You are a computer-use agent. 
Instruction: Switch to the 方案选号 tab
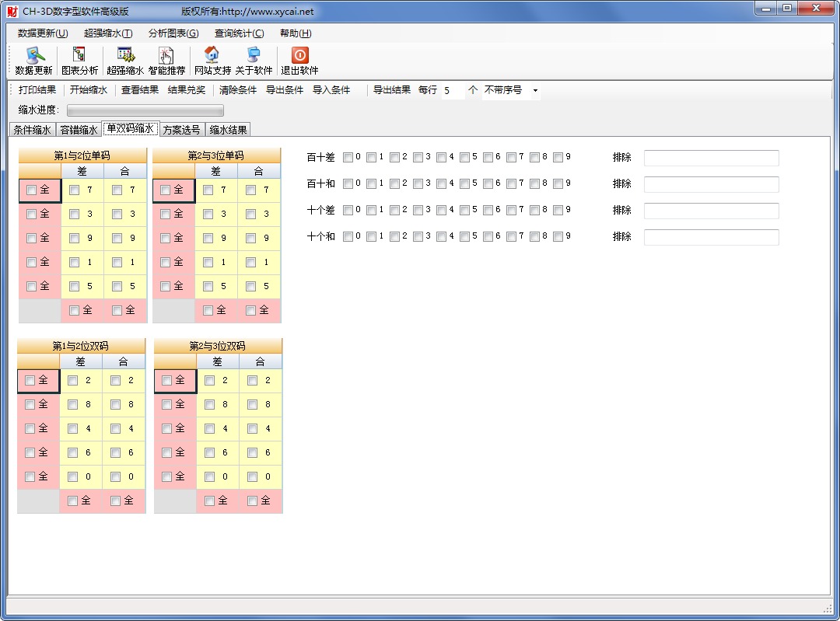click(181, 130)
